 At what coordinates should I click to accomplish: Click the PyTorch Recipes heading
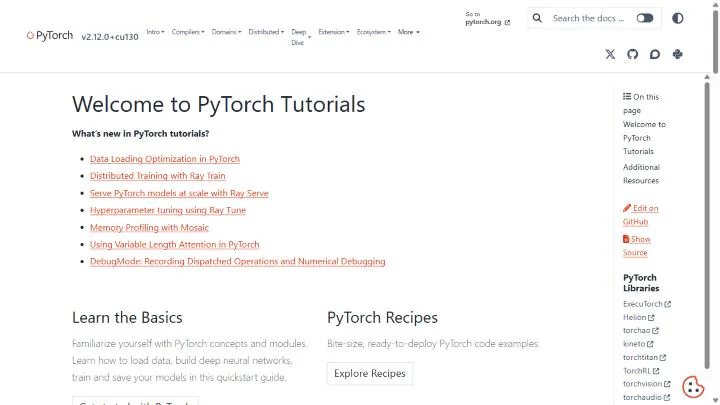382,318
